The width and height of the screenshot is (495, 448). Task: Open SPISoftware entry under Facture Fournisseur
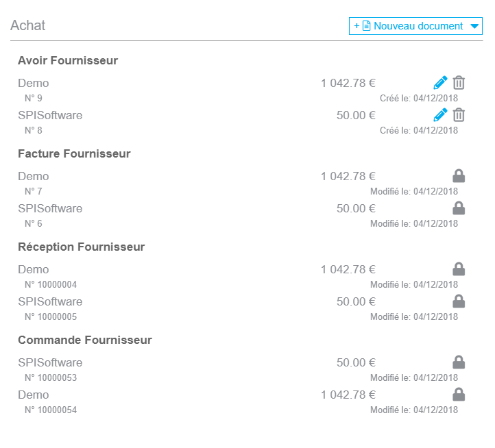point(50,208)
